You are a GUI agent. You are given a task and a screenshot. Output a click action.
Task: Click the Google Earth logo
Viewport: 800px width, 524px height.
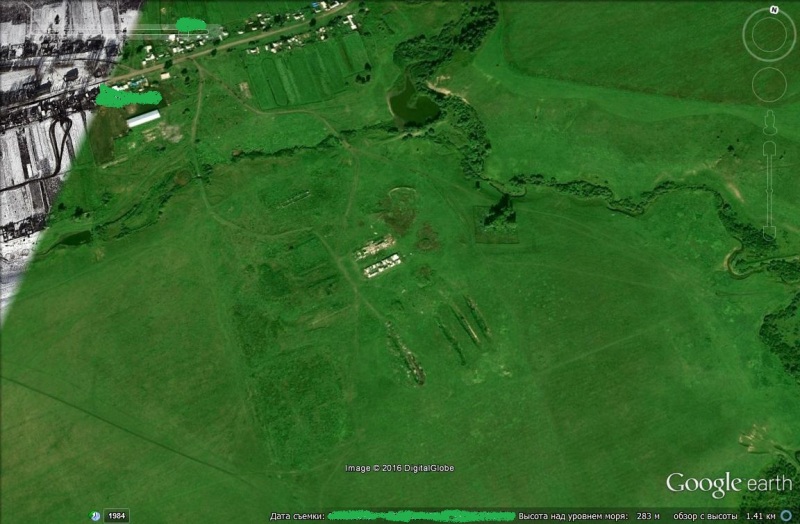coord(727,485)
